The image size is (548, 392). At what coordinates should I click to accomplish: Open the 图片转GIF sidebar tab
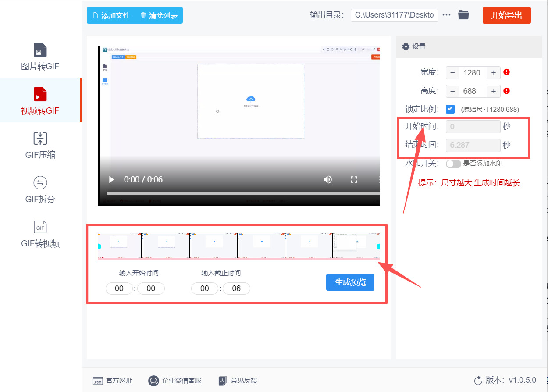[x=40, y=57]
